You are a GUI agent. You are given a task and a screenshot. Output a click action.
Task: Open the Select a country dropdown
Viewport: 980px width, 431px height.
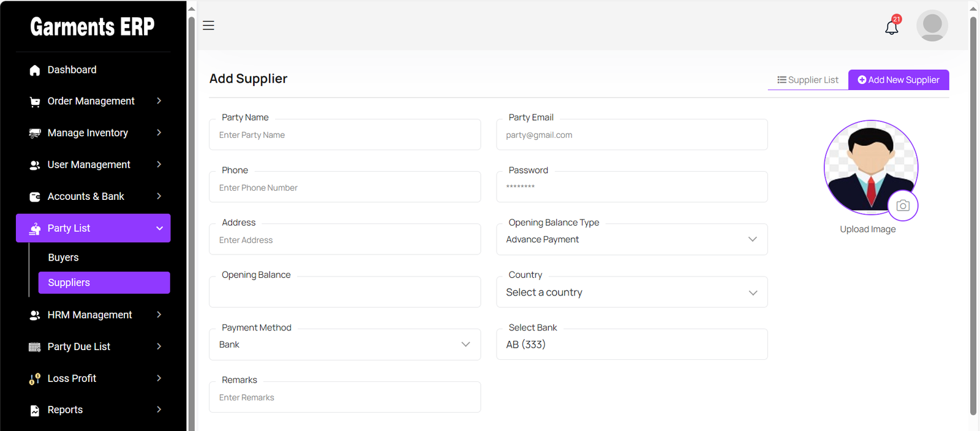[x=631, y=292]
